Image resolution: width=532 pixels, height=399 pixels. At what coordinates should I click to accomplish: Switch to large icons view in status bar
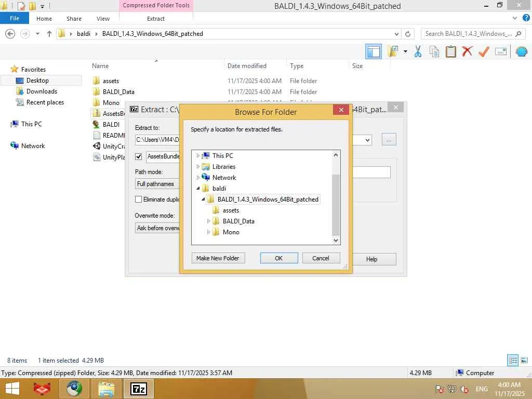(524, 361)
